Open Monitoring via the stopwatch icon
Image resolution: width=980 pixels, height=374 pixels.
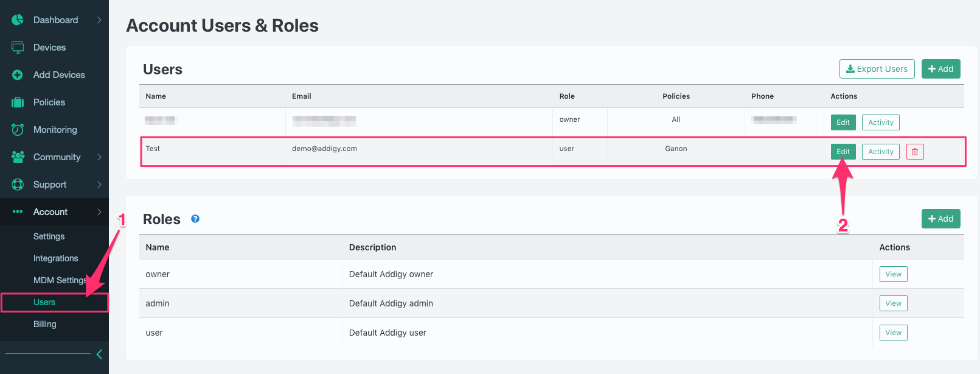coord(18,130)
